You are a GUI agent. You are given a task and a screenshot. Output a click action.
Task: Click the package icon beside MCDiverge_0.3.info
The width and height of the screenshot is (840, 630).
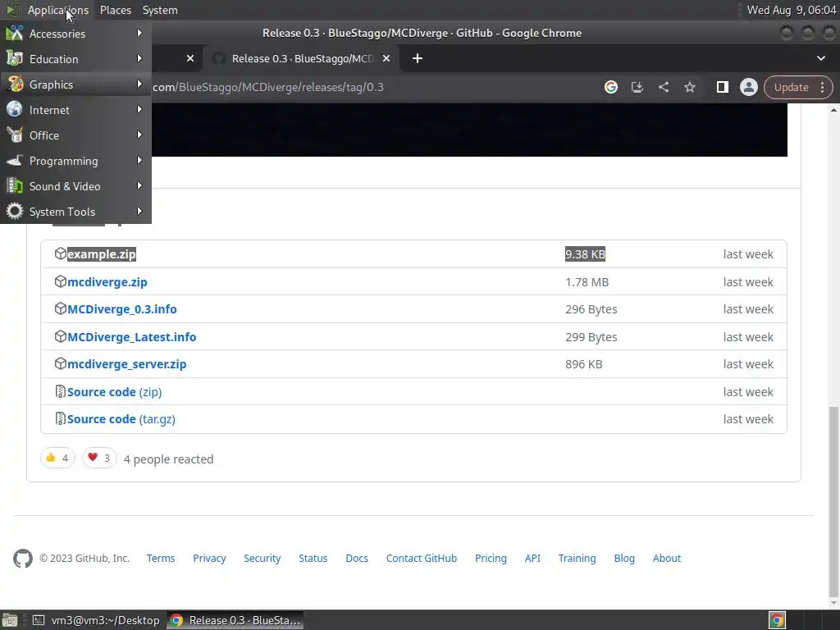coord(60,309)
